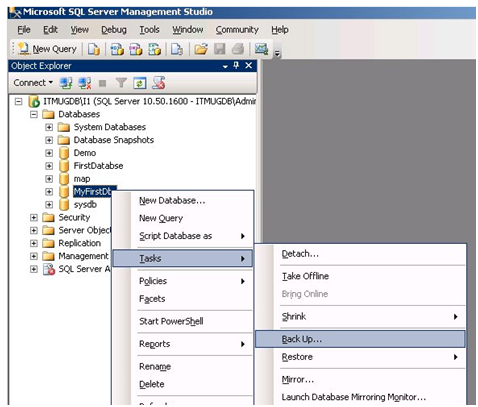Click the map database cylinder icon
The width and height of the screenshot is (478, 407).
(64, 179)
